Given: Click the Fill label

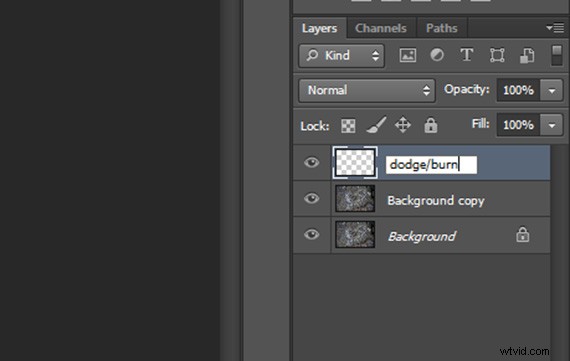Looking at the screenshot, I should (481, 124).
